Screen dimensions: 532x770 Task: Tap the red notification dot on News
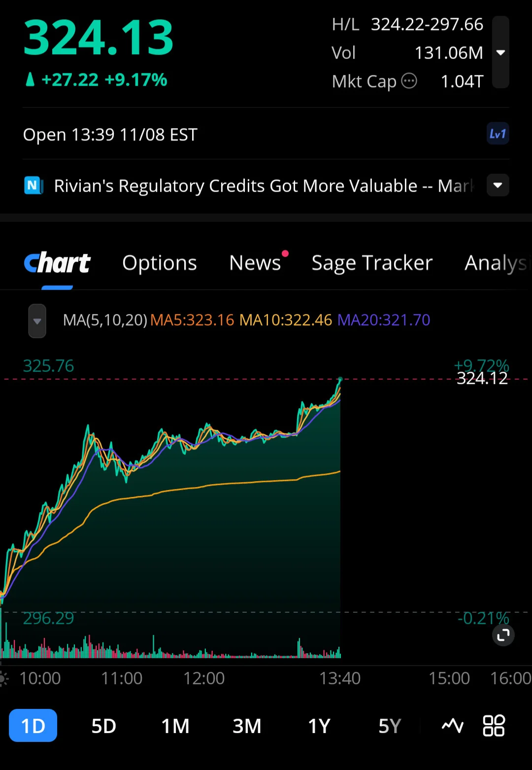pyautogui.click(x=285, y=253)
